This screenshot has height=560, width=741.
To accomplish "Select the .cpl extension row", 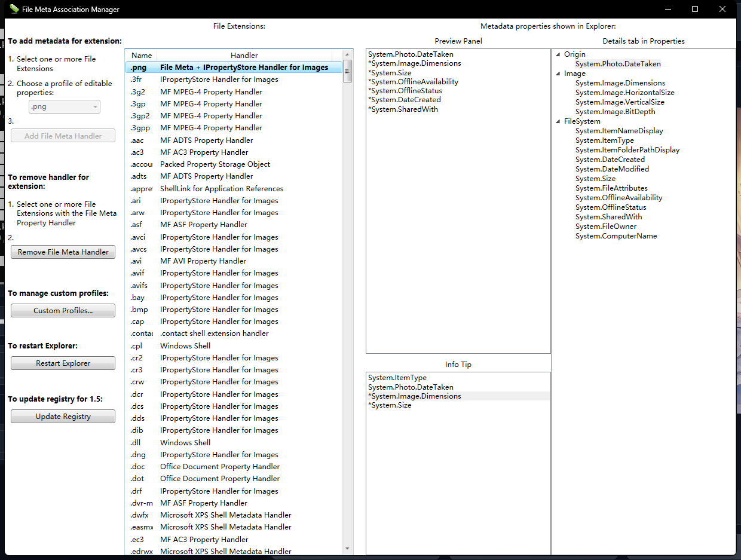I will [x=235, y=346].
